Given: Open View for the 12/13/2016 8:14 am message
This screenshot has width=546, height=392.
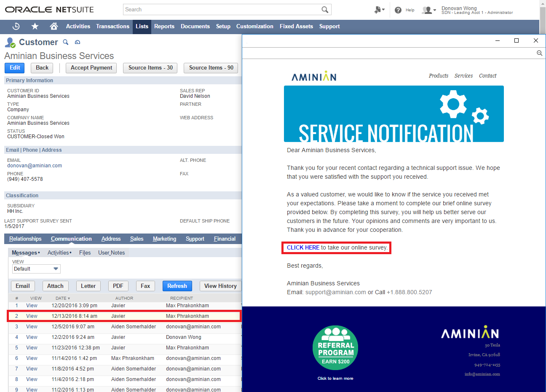Looking at the screenshot, I should coord(32,316).
